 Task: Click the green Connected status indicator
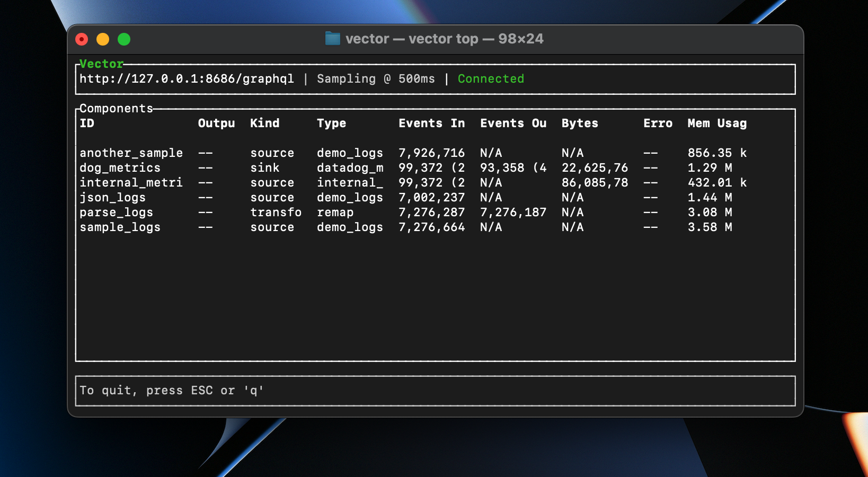click(x=490, y=78)
